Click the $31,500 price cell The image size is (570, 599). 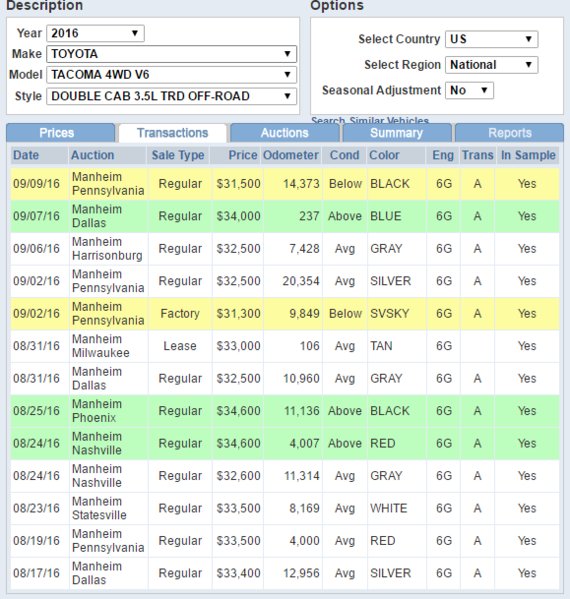(x=238, y=184)
